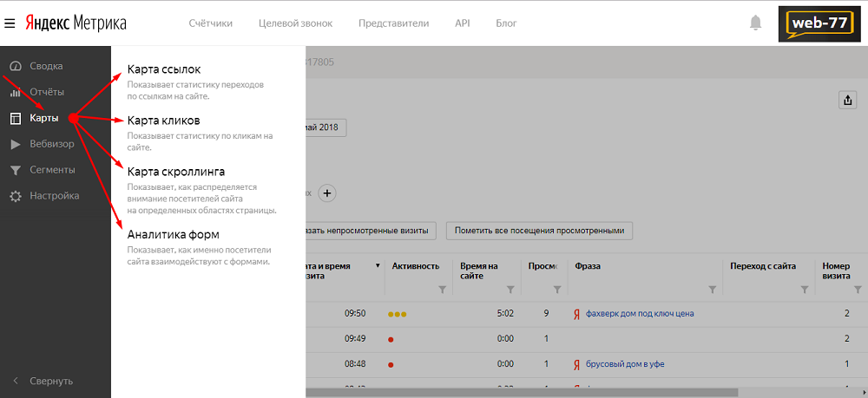Click the Фраза column header
The width and height of the screenshot is (868, 398).
[x=588, y=266]
